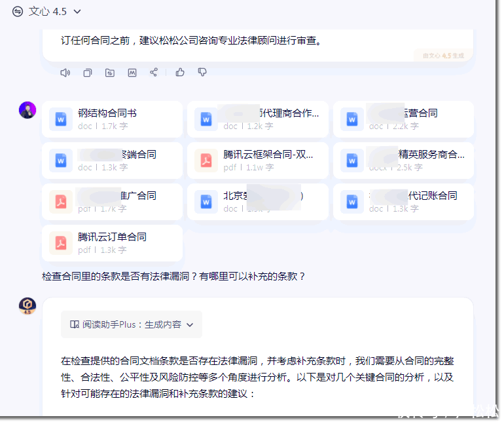Click the 推广合同 PDF icon
This screenshot has height=422, width=504.
[61, 202]
